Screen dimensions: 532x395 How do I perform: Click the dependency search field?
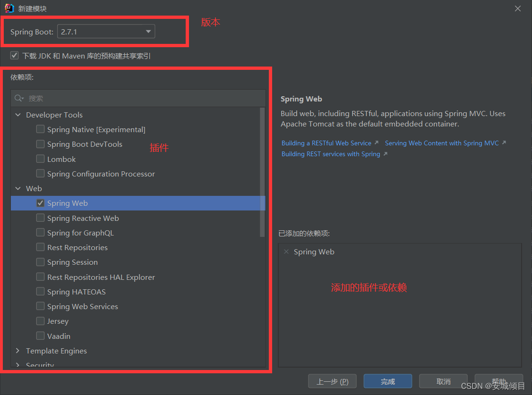tap(138, 98)
